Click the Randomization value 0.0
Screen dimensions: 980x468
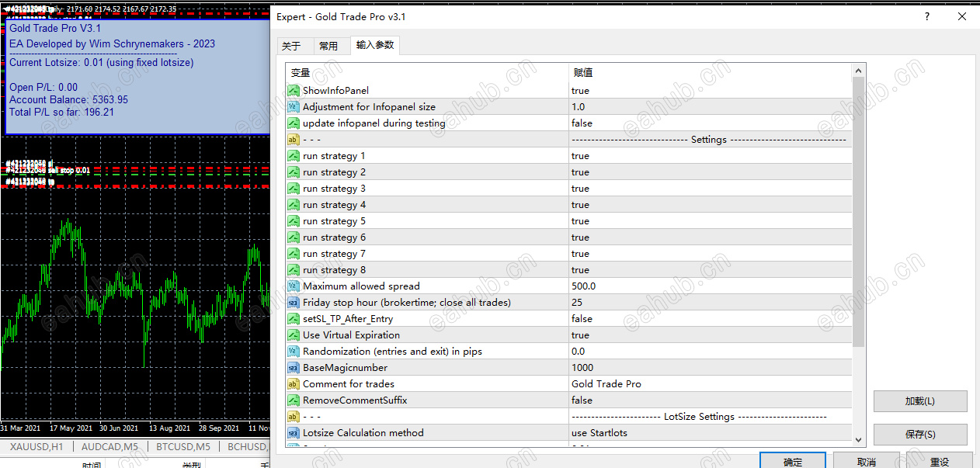(578, 352)
